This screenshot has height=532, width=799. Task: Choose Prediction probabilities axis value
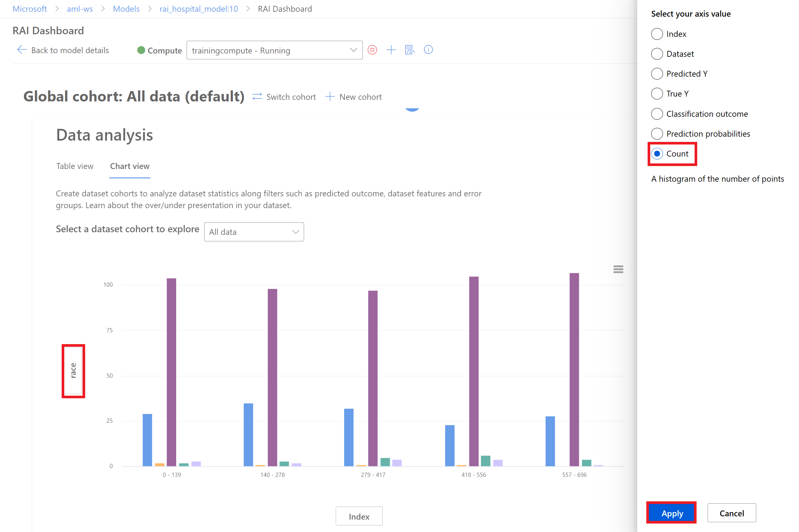tap(657, 134)
